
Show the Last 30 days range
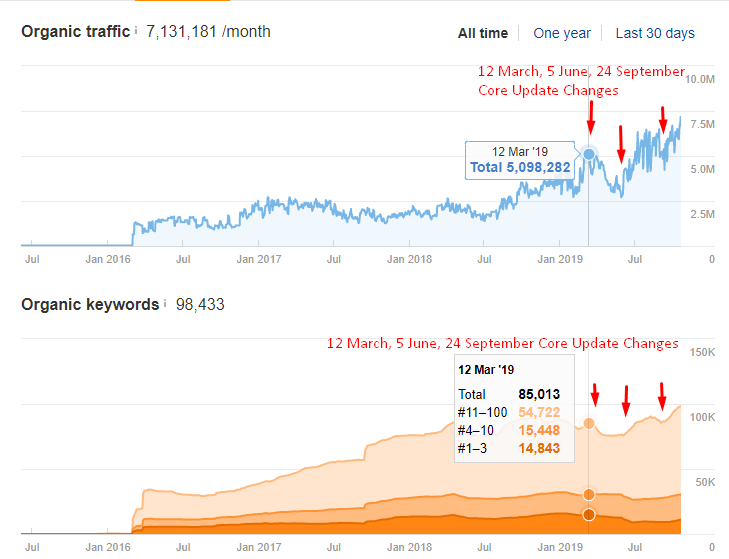(654, 33)
